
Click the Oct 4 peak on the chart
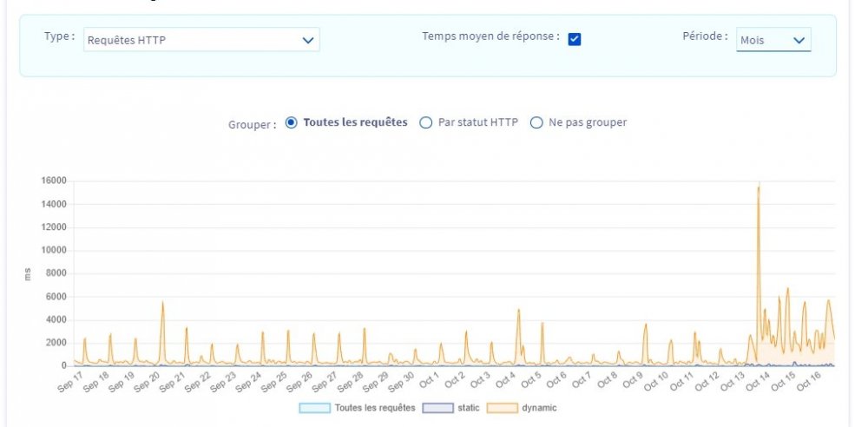tap(519, 312)
